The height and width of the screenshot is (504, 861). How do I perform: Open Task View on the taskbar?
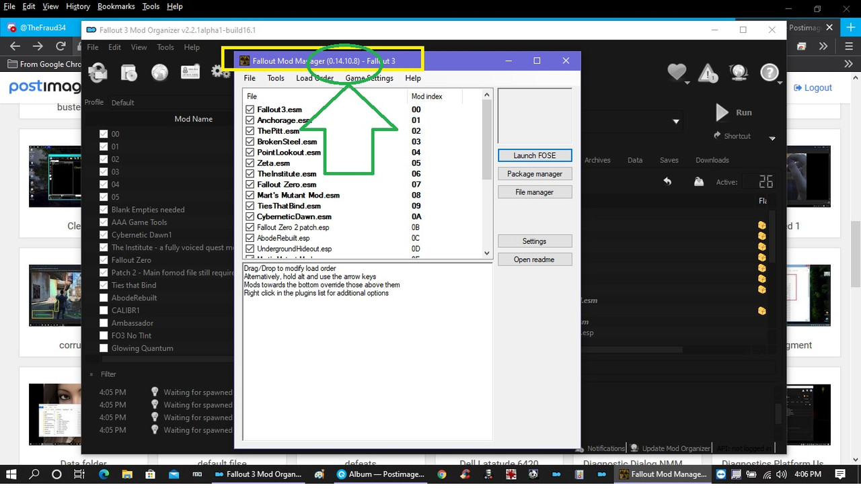[79, 474]
